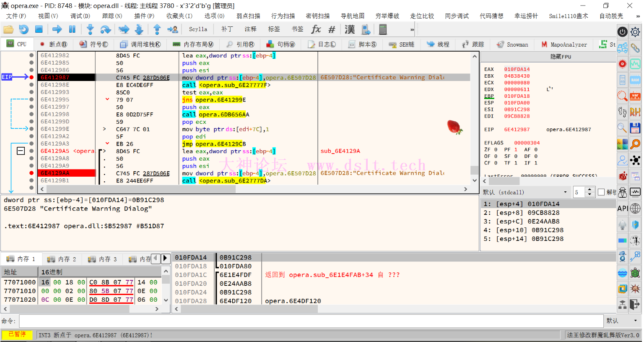Screen dimensions: 644x342
Task: Toggle breakpoint dot at address 6E4129AA
Action: [x=31, y=173]
